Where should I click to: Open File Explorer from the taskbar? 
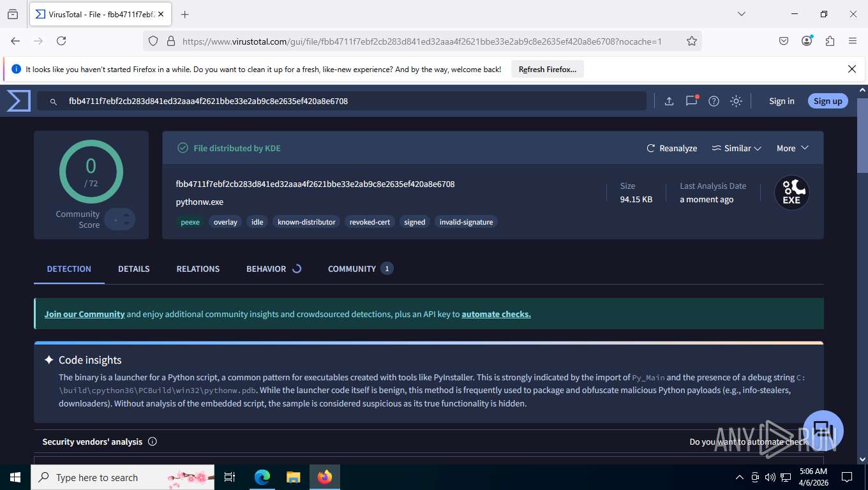coord(293,477)
